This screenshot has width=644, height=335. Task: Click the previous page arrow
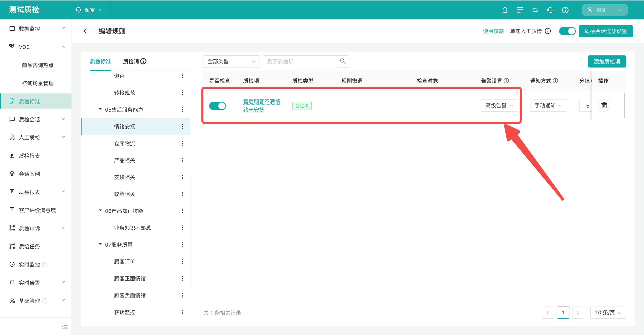(x=548, y=313)
